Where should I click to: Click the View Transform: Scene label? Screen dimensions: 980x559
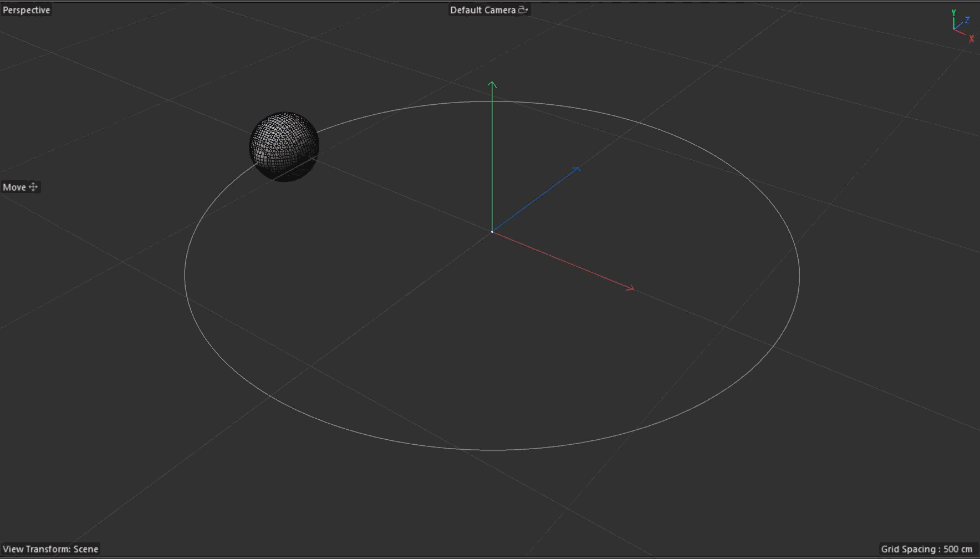point(50,549)
